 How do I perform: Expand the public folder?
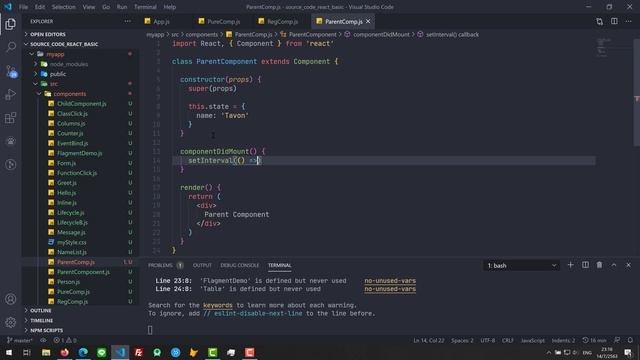click(58, 74)
